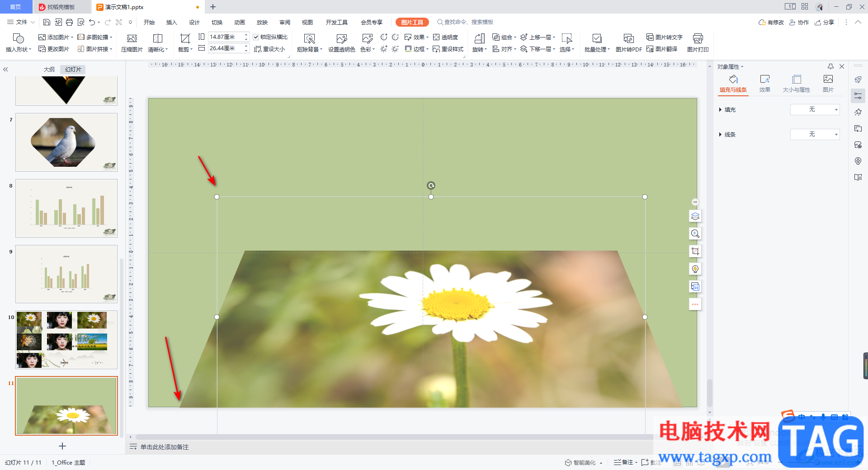Image resolution: width=868 pixels, height=470 pixels.
Task: Click the horizontal scrollbar under the slide
Action: coord(393,437)
